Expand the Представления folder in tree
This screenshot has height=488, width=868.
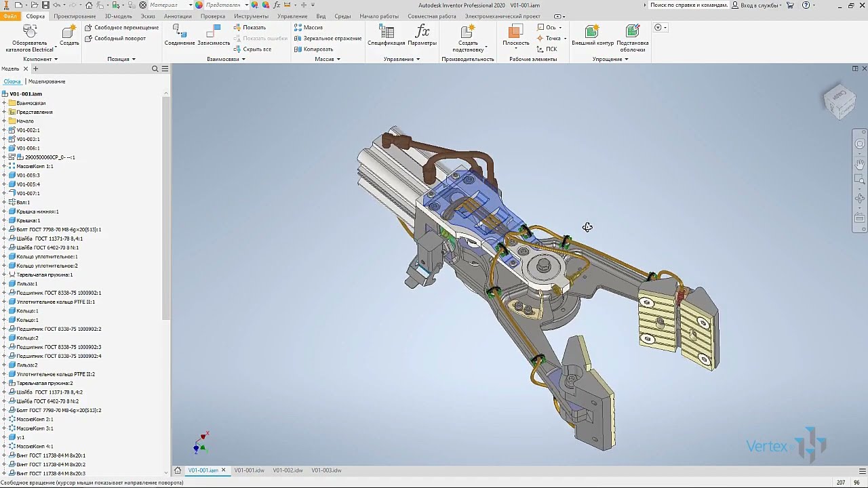4,112
